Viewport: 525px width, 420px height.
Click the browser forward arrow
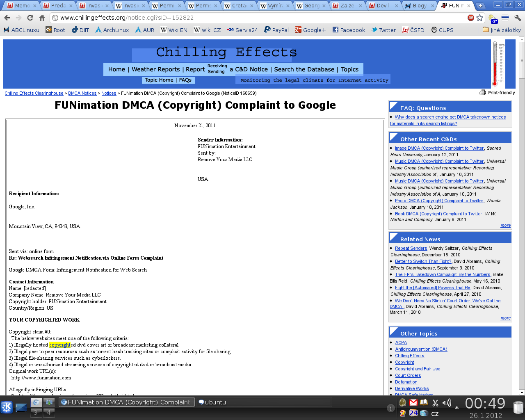click(18, 18)
